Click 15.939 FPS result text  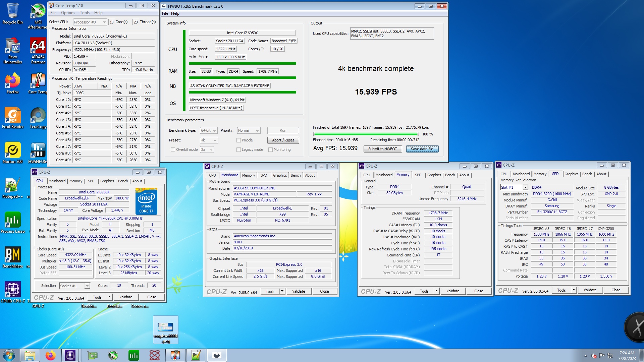tap(376, 92)
